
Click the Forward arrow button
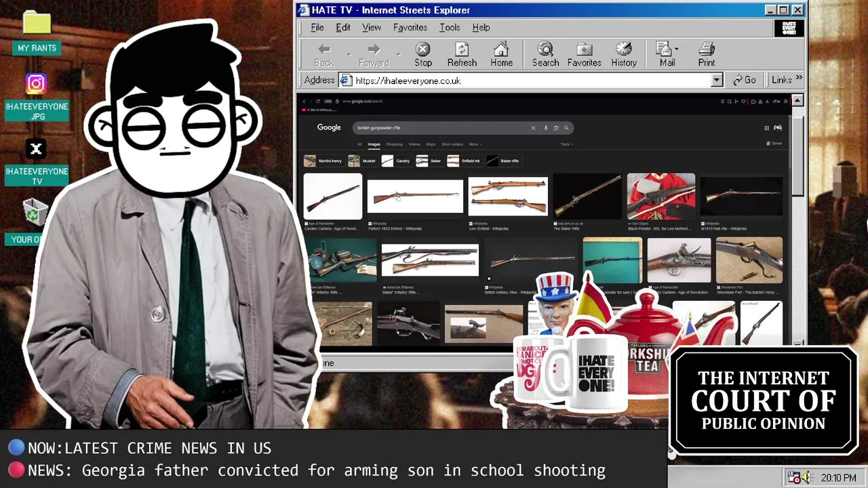pos(374,54)
